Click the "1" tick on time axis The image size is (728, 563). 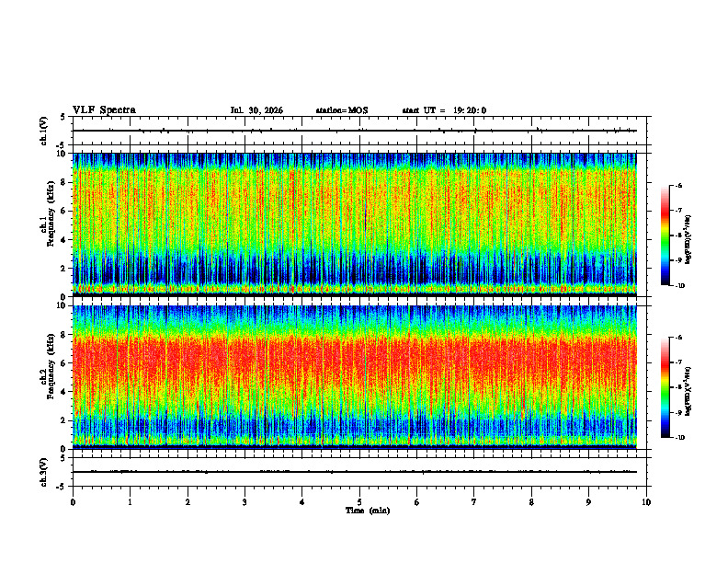(130, 502)
